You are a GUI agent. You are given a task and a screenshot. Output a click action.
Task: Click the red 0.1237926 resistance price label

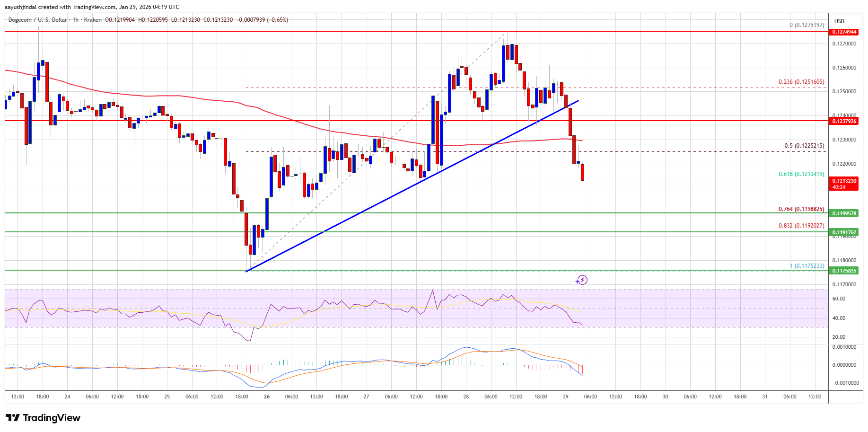[x=844, y=121]
